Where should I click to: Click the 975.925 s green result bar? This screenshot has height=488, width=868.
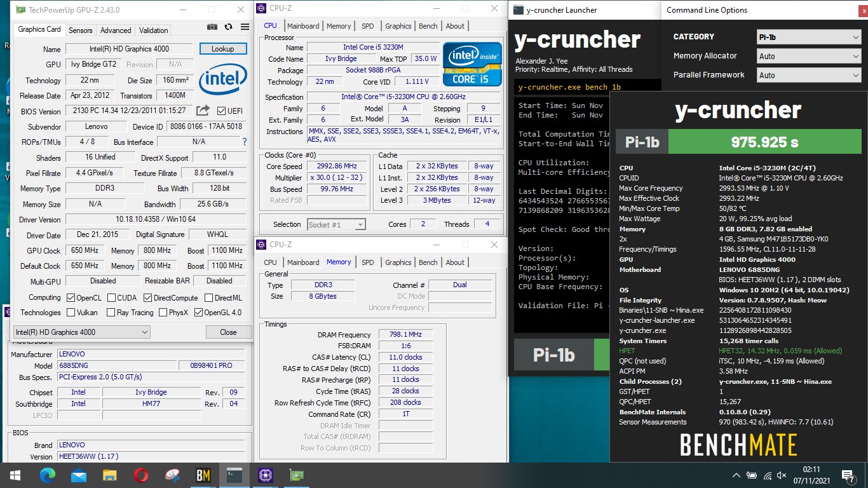pyautogui.click(x=765, y=142)
